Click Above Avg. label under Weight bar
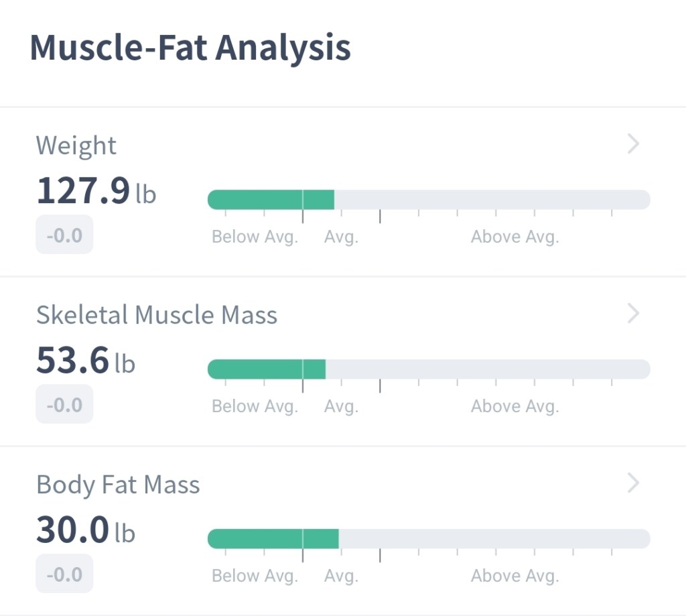This screenshot has width=686, height=616. coord(514,237)
